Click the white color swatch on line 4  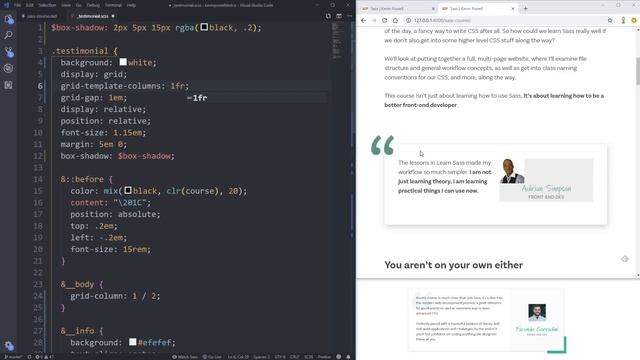click(x=123, y=62)
